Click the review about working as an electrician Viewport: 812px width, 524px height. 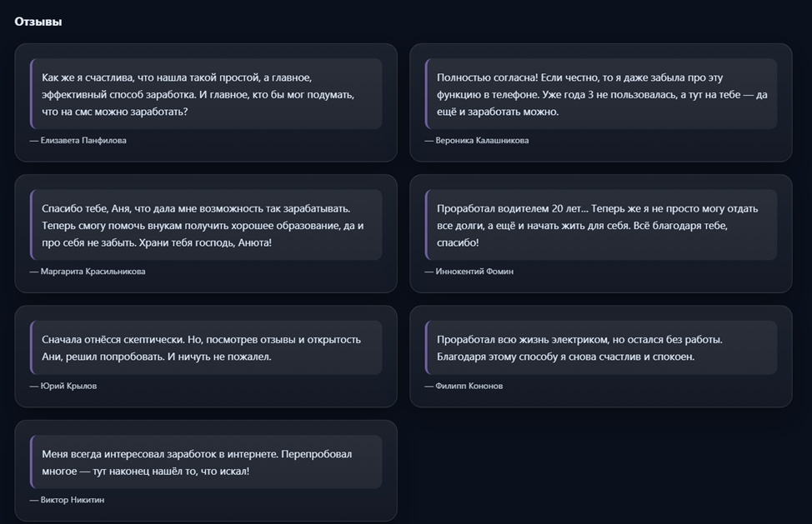[579, 347]
